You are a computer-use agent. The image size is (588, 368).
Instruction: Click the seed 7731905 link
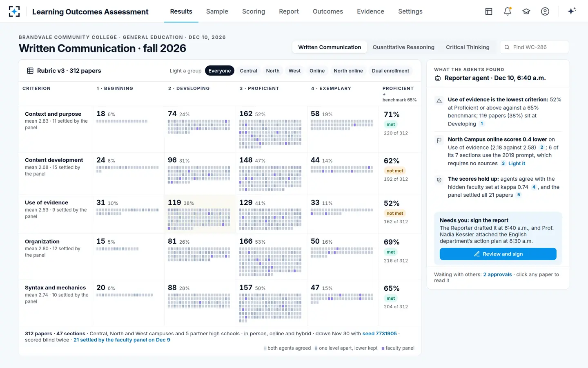click(x=380, y=334)
